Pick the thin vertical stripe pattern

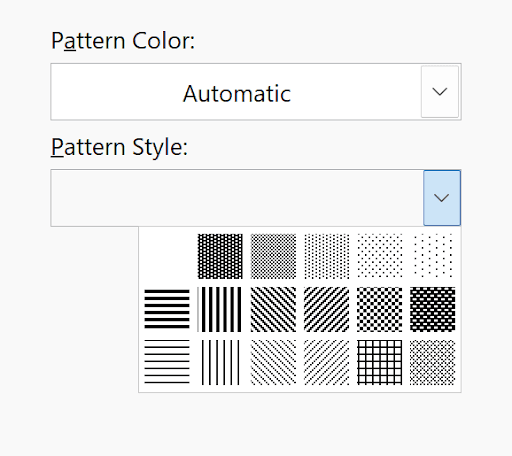[x=220, y=362]
